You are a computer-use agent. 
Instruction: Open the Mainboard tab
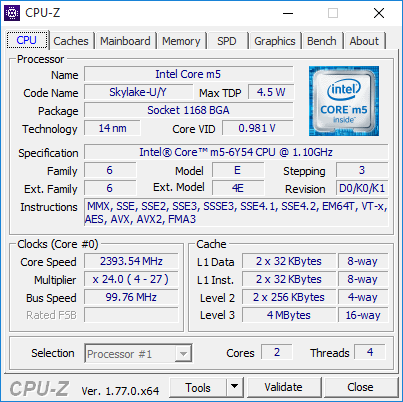coord(125,41)
